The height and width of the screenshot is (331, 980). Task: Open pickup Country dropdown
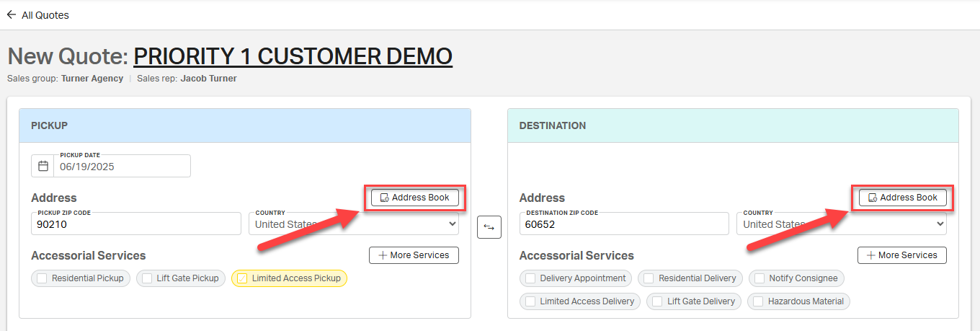(x=354, y=224)
